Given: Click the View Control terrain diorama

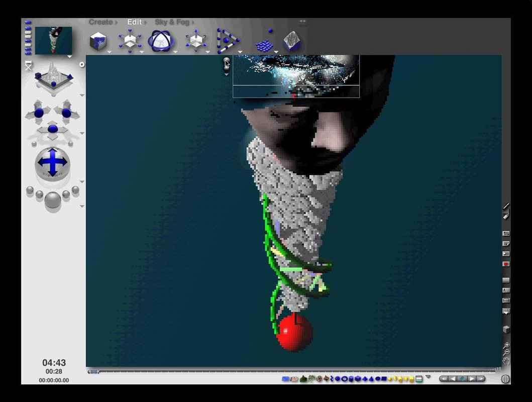Looking at the screenshot, I should coord(54,78).
